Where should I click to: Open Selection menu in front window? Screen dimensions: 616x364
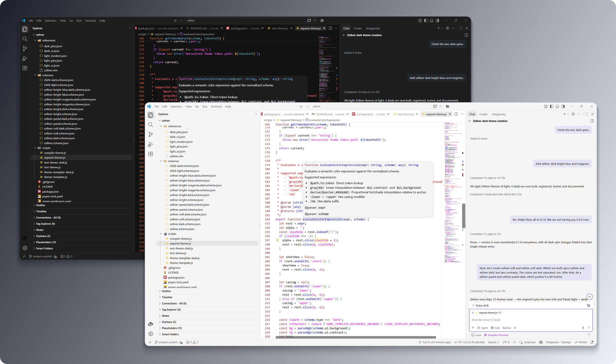click(176, 106)
